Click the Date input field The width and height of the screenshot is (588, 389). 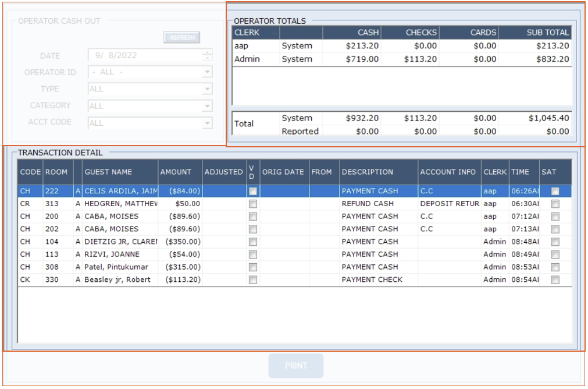[x=144, y=55]
